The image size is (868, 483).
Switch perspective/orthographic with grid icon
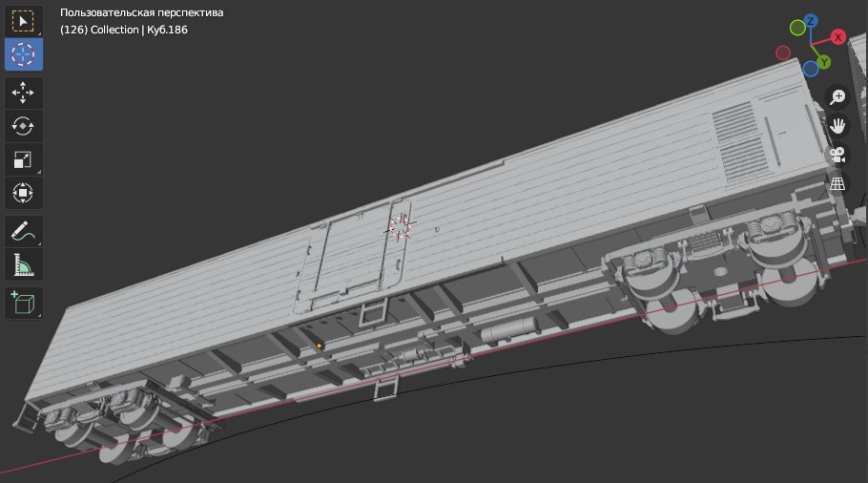pyautogui.click(x=837, y=183)
